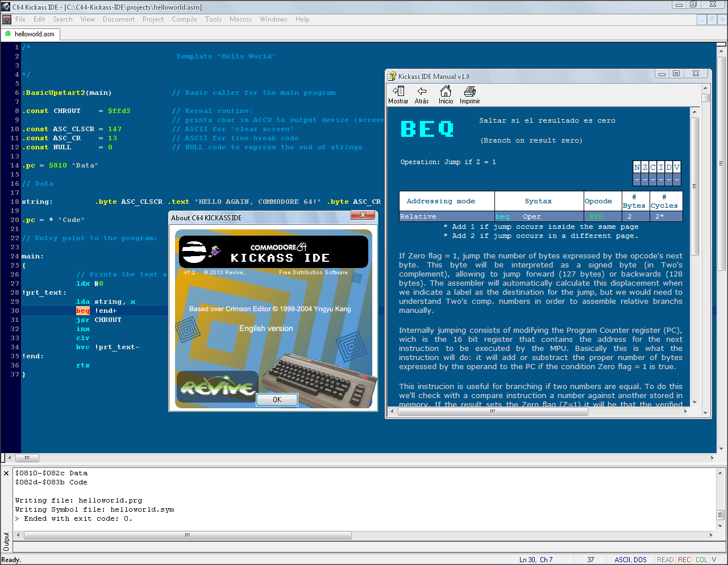Click 'Writing Symbol file: helloworld.sym' output line
Screen dimensions: 728x565
coord(95,510)
